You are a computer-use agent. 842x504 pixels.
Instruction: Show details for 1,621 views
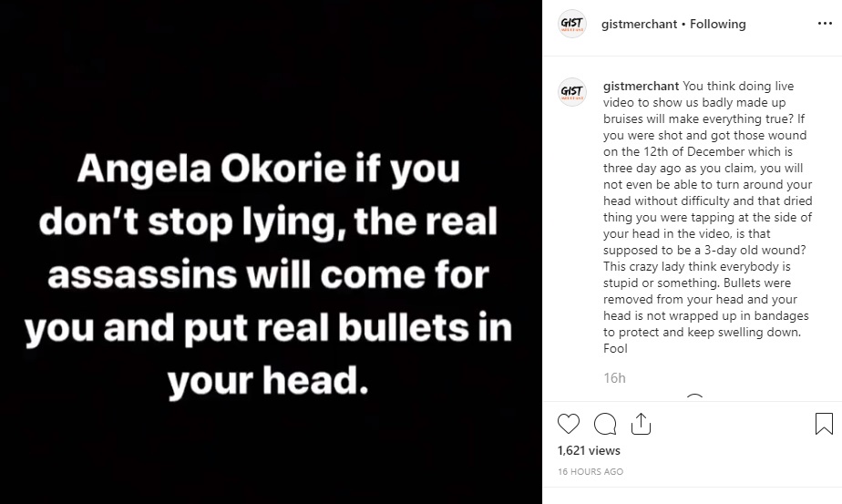588,450
